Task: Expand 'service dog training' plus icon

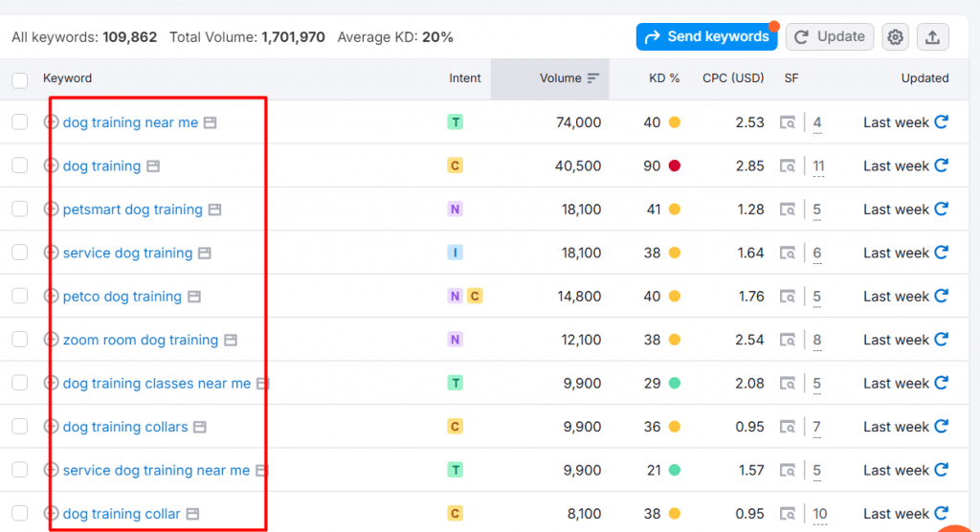Action: pos(52,253)
